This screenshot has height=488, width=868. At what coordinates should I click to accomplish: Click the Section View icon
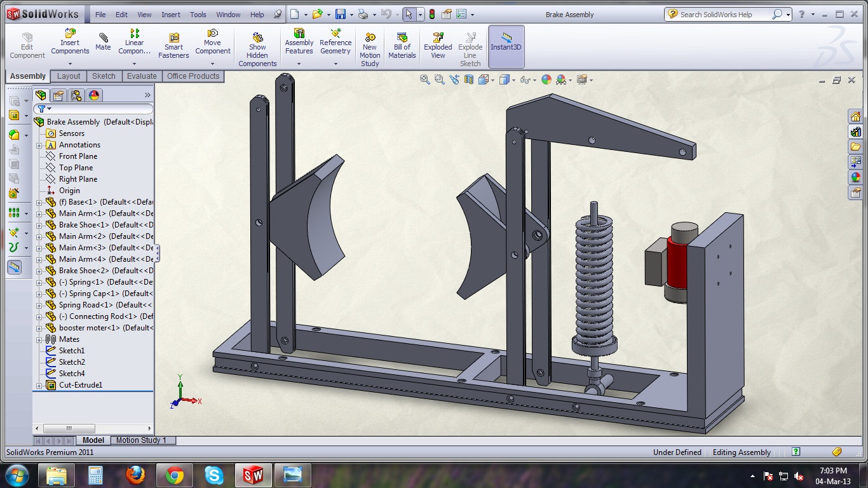click(469, 79)
